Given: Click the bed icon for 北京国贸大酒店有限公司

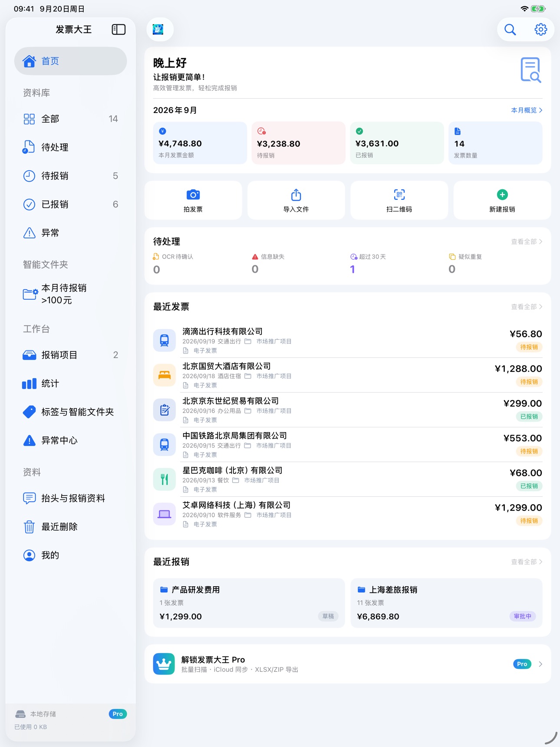Looking at the screenshot, I should (x=165, y=375).
